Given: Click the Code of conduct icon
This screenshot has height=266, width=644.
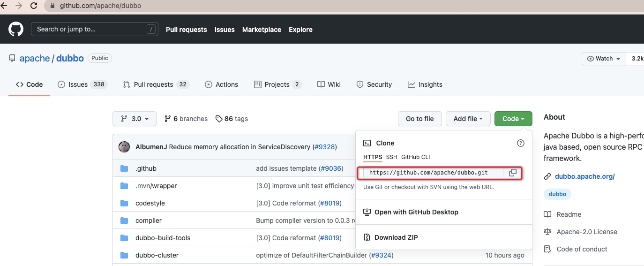Looking at the screenshot, I should [x=547, y=249].
